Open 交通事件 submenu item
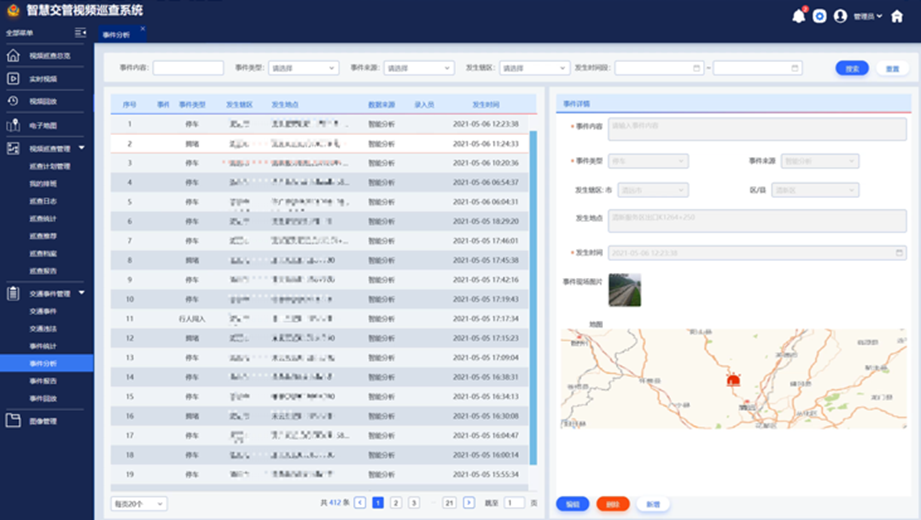Image resolution: width=921 pixels, height=520 pixels. pos(43,311)
